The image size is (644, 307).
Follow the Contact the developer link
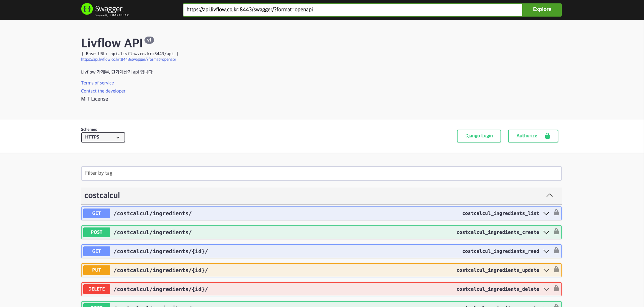point(103,91)
